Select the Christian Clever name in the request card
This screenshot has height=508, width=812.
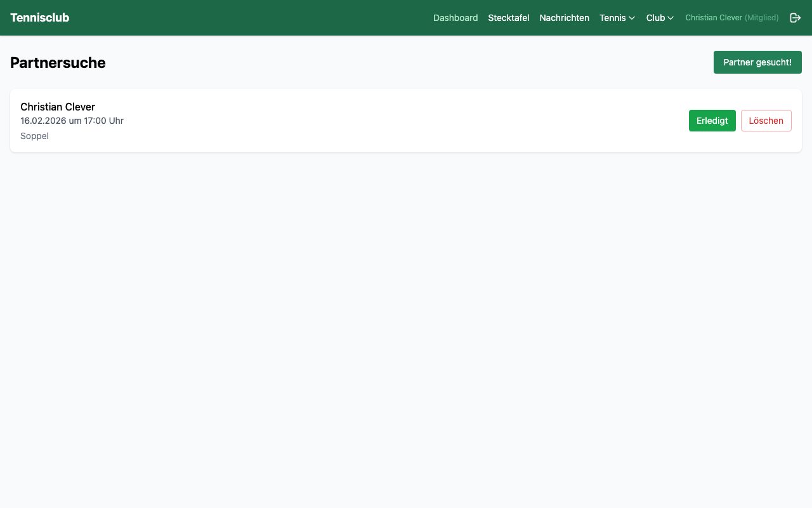point(58,107)
